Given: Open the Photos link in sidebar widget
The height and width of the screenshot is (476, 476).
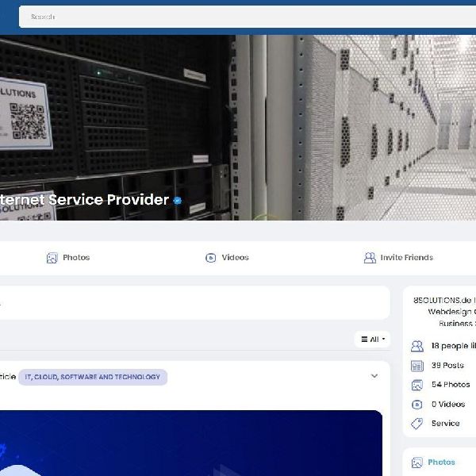Looking at the screenshot, I should click(442, 463).
